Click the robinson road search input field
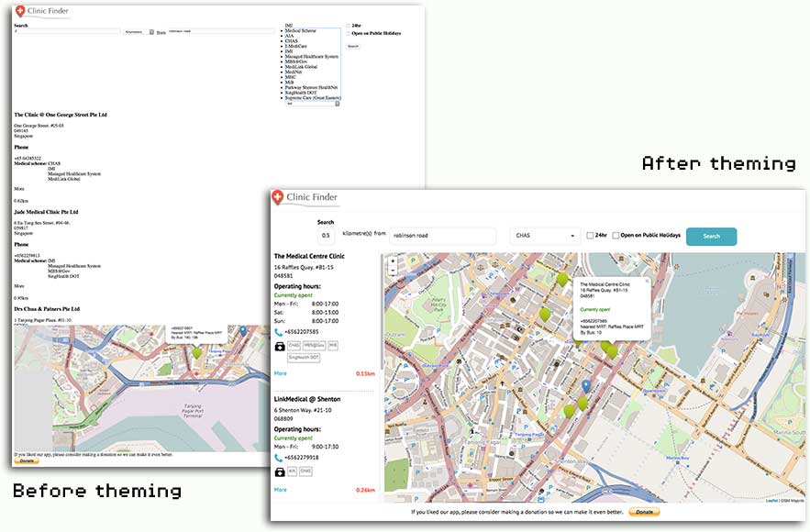This screenshot has width=810, height=532. pos(442,235)
